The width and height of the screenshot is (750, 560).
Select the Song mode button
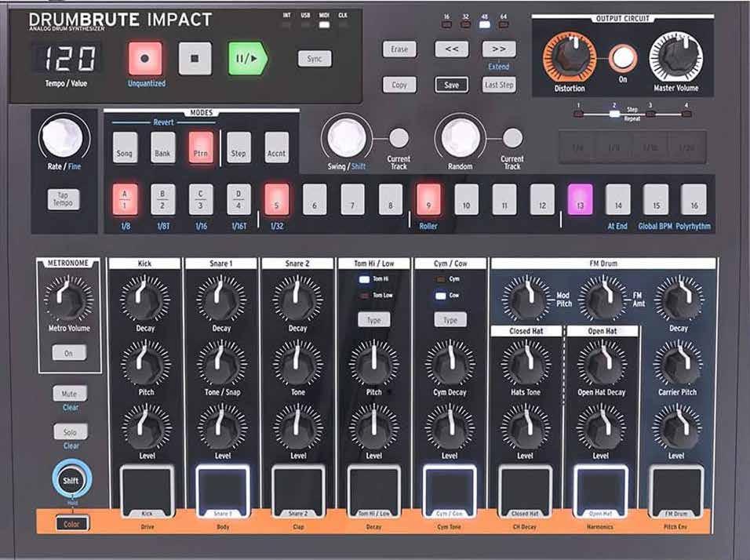point(125,147)
